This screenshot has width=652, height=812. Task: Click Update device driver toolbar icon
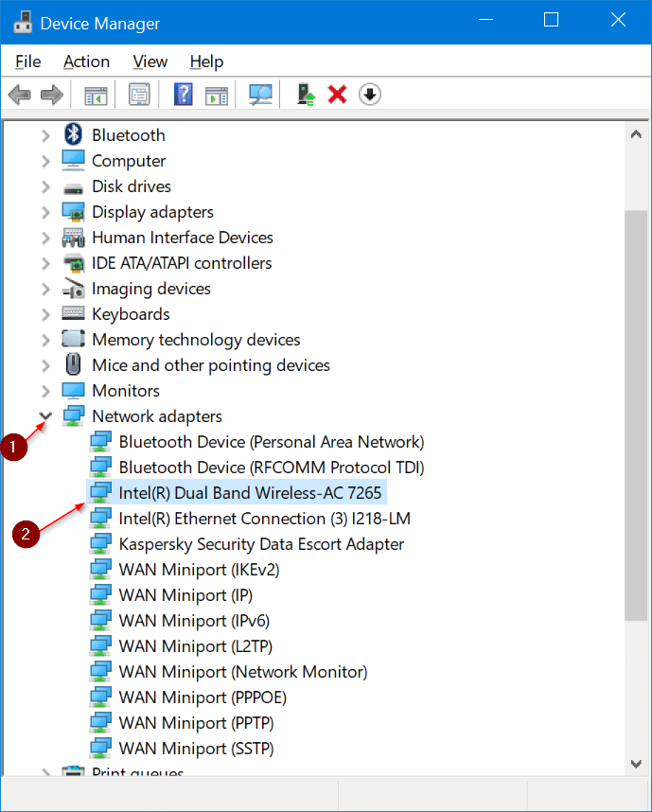point(306,95)
